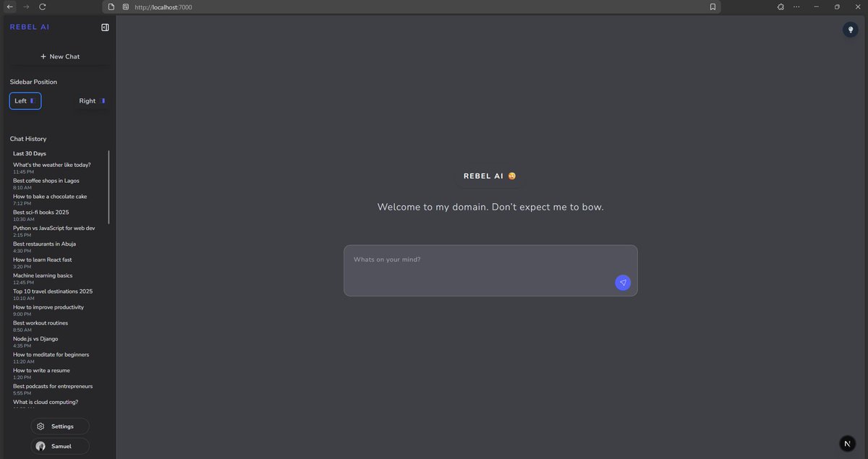Open the 'How to bake a chocolate cake' conversation
The image size is (868, 459).
(x=49, y=196)
